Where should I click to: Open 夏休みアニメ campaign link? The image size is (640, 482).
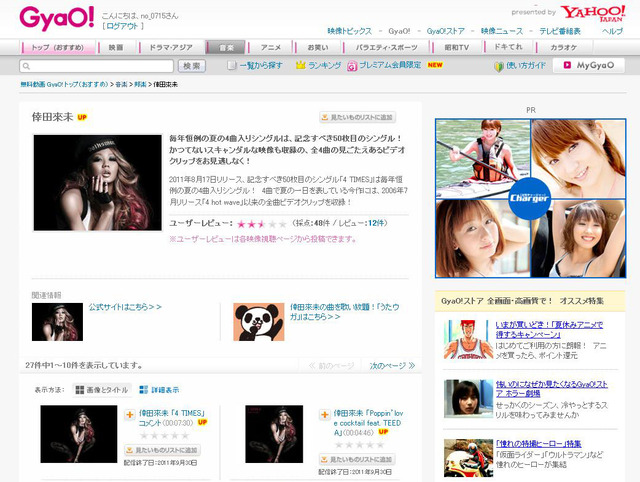point(549,330)
